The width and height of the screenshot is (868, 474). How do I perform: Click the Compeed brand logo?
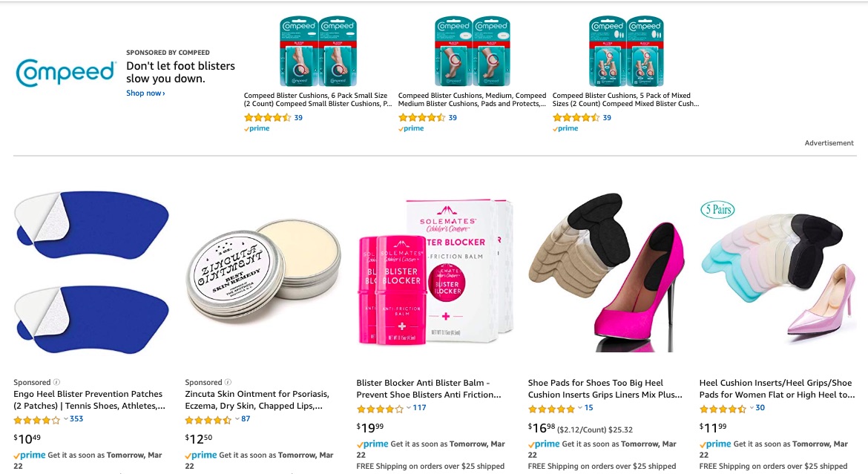click(x=66, y=73)
